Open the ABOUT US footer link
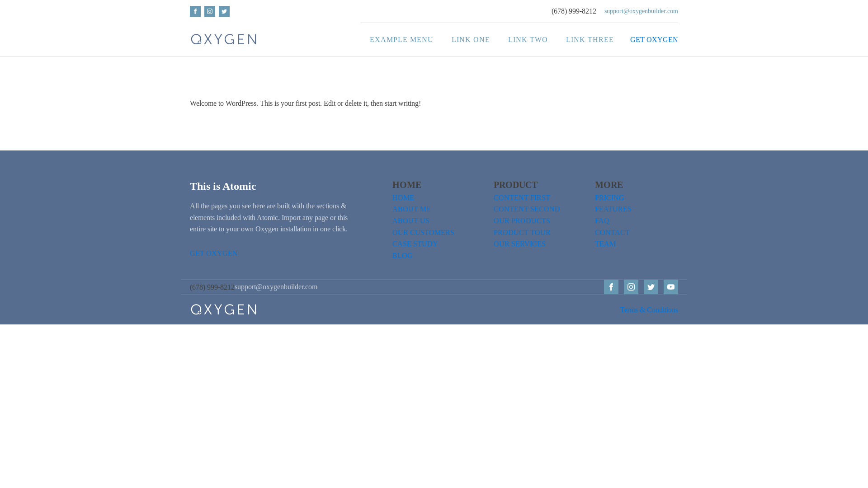868x488 pixels. tap(411, 221)
